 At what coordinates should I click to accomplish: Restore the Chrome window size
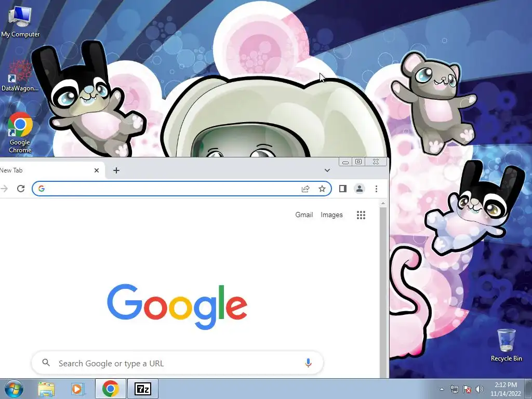tap(358, 162)
